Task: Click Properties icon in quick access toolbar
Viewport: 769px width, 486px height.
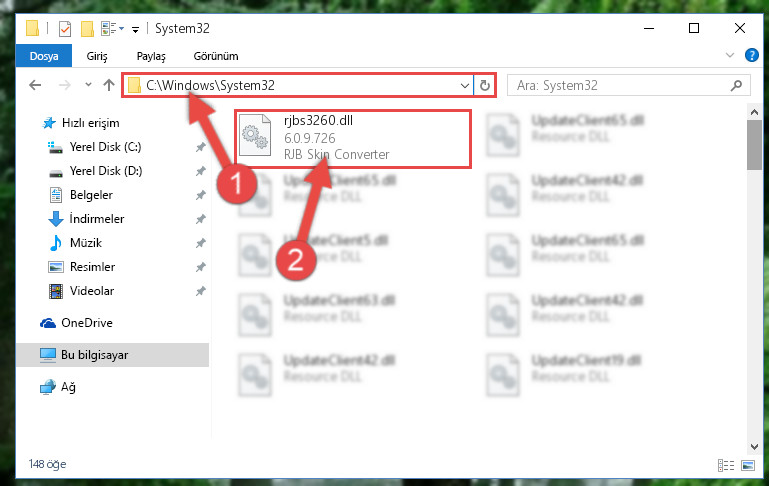Action: pyautogui.click(x=65, y=28)
